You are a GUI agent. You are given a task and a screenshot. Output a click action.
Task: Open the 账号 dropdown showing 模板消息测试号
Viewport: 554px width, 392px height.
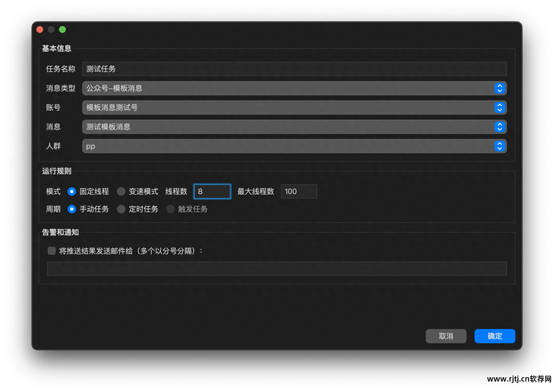[294, 108]
